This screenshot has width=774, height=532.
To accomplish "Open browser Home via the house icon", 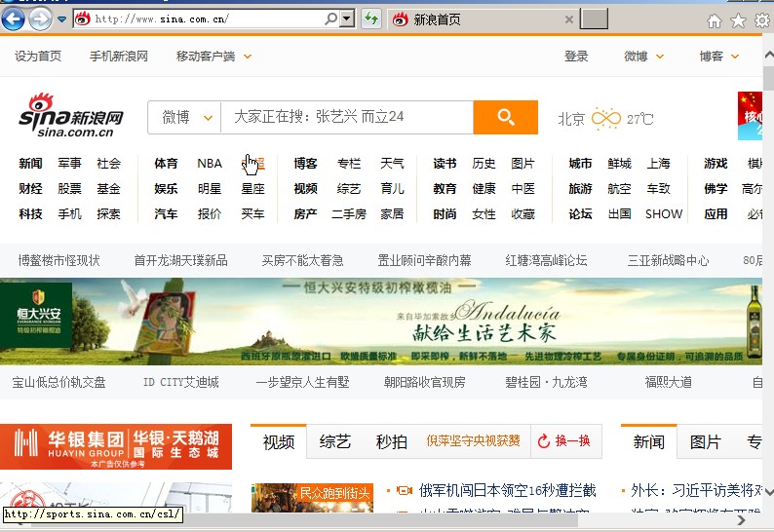I will pos(715,20).
